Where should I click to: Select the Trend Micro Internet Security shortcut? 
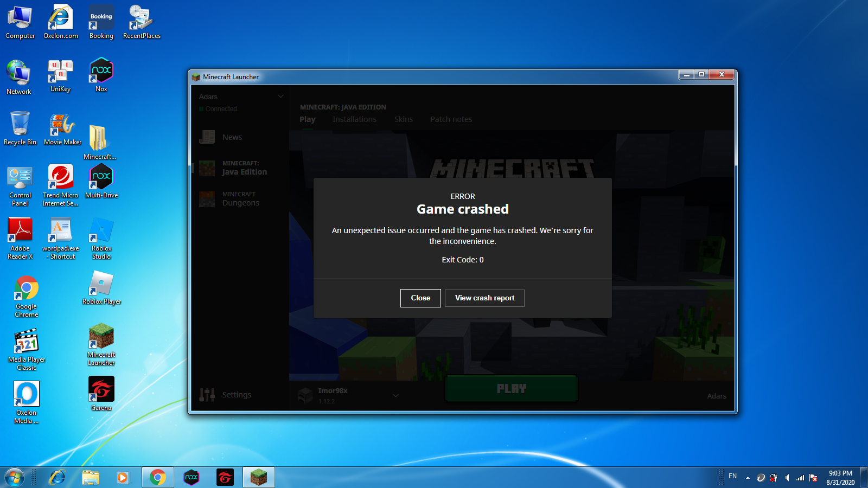pyautogui.click(x=61, y=185)
